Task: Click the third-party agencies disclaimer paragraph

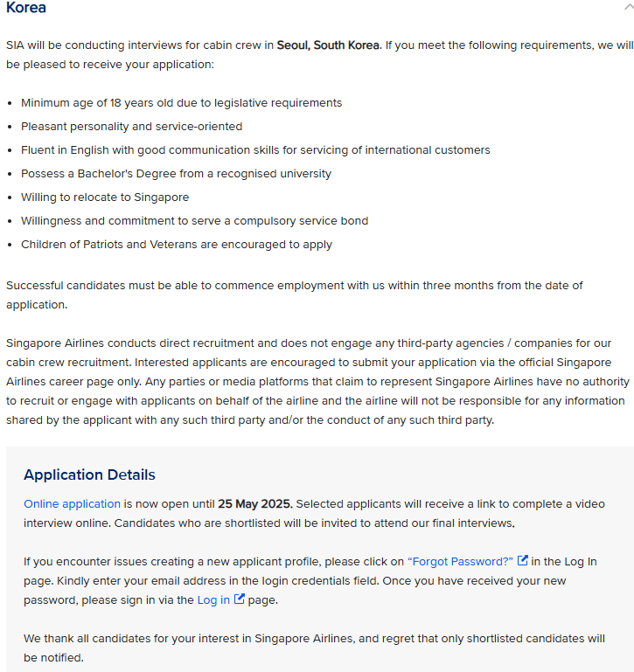Action: 317,382
